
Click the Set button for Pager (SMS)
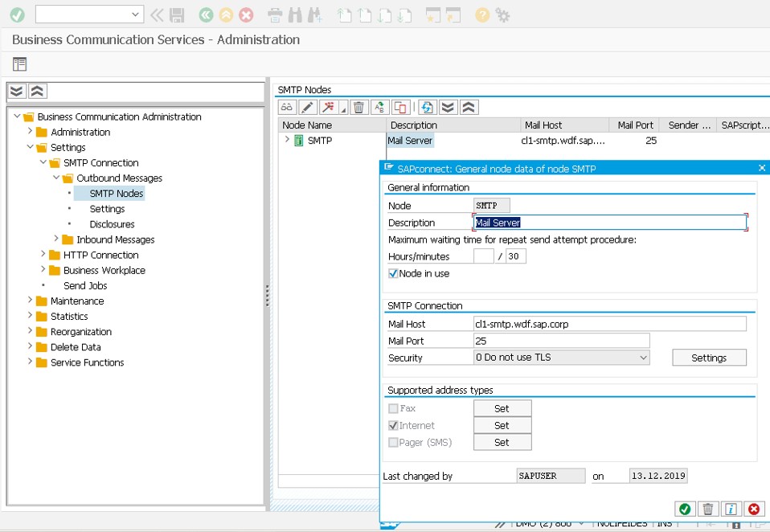pos(502,442)
